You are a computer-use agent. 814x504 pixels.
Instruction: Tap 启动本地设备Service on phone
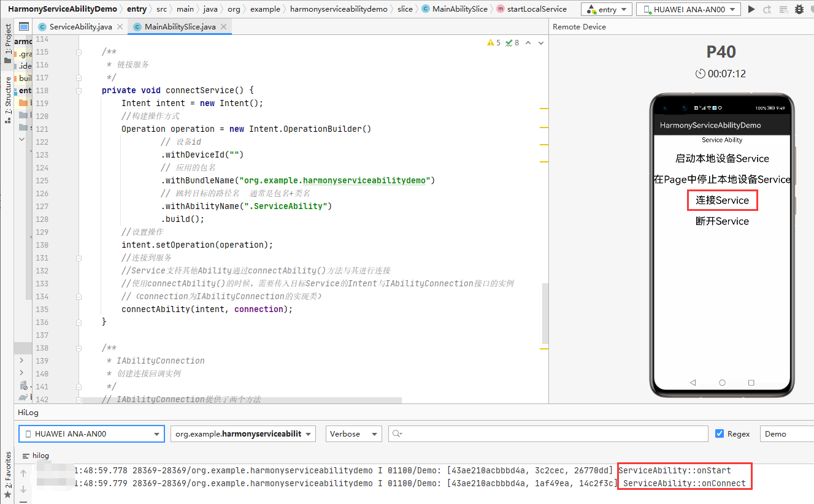pos(722,158)
